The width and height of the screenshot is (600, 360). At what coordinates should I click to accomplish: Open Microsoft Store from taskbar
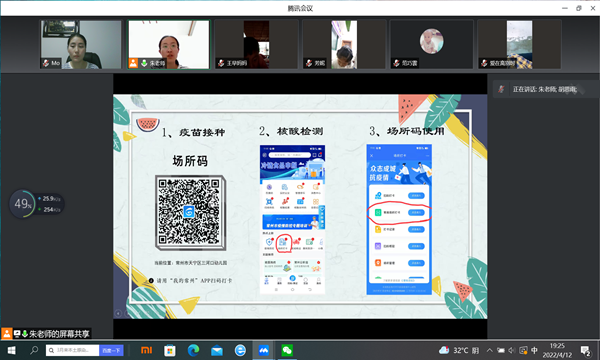[170, 350]
